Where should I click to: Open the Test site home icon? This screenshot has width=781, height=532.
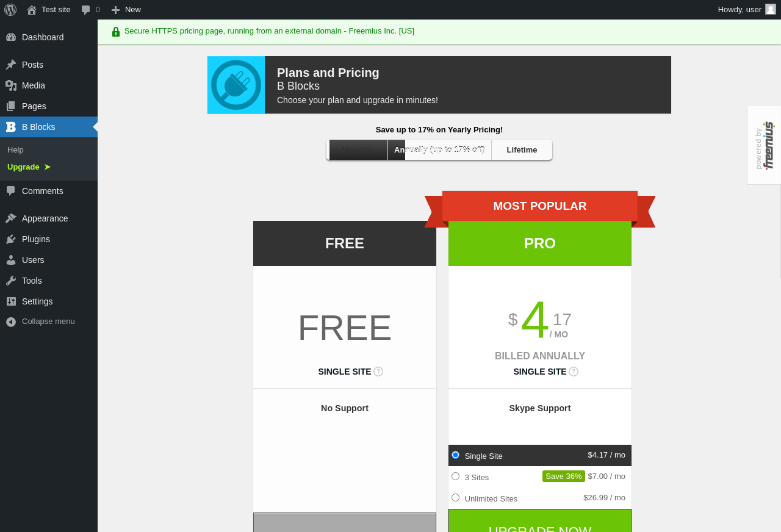[x=32, y=10]
